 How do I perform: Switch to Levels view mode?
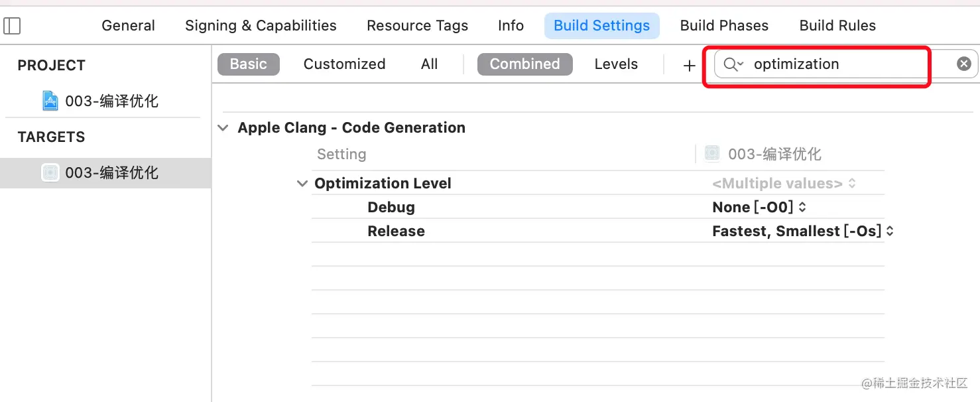tap(616, 64)
